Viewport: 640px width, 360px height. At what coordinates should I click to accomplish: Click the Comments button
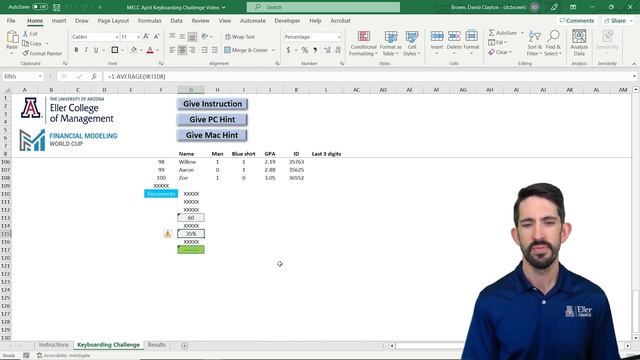pos(577,20)
